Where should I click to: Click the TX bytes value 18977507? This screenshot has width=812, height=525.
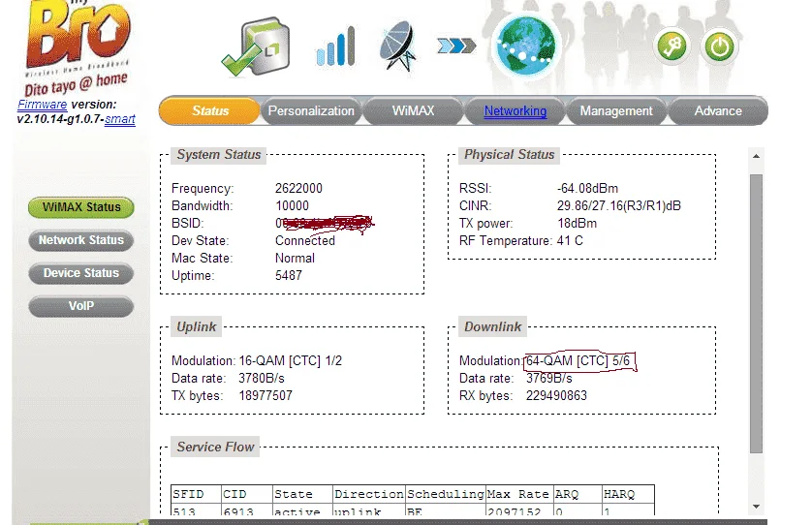pos(265,396)
